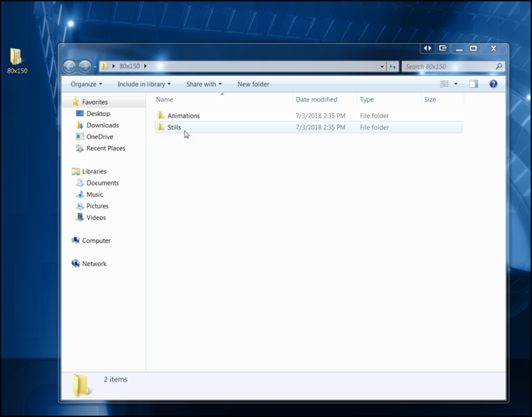
Task: Click the 2 items status text
Action: tap(115, 380)
